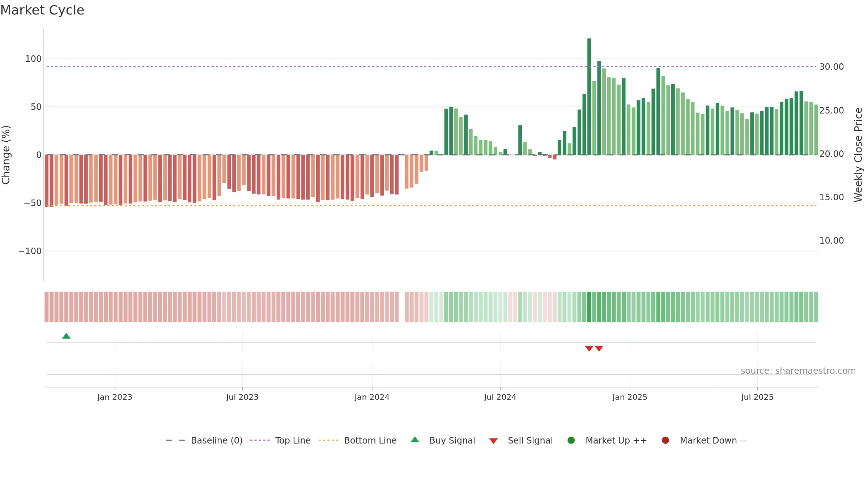The width and height of the screenshot is (868, 488).
Task: Click the −100 tick on Change axis
Action: pyautogui.click(x=30, y=251)
